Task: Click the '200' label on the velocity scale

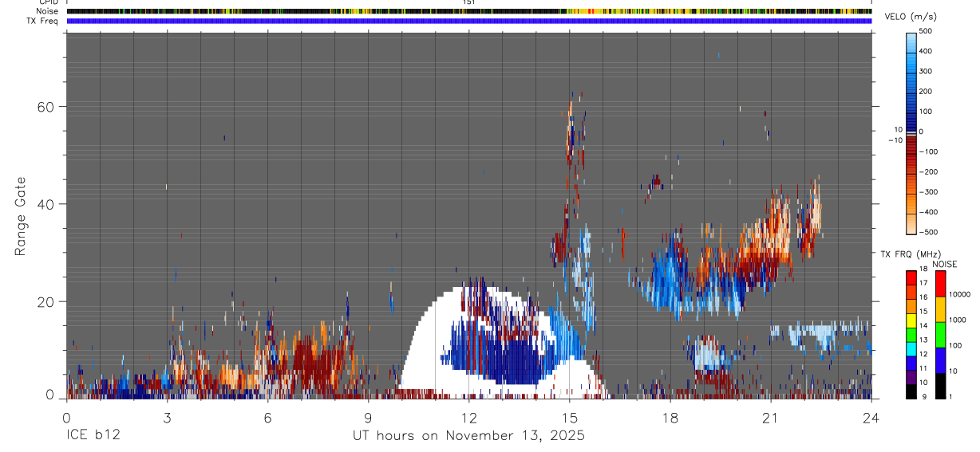Action: [926, 91]
